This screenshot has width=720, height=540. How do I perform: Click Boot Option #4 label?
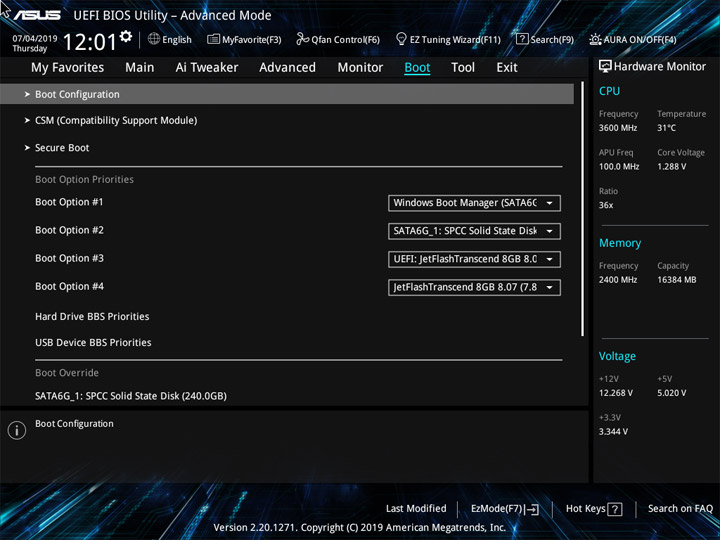(x=69, y=287)
